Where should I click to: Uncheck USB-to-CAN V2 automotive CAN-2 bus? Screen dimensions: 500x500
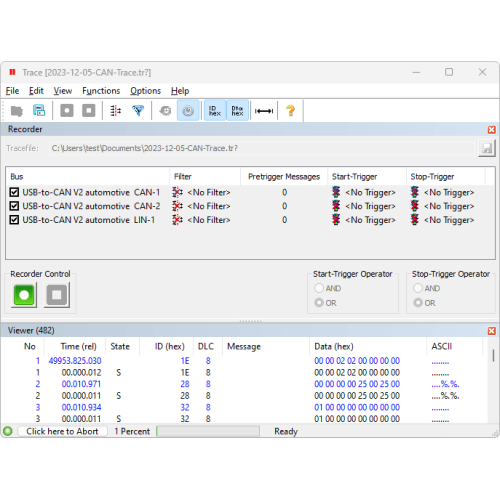[14, 206]
